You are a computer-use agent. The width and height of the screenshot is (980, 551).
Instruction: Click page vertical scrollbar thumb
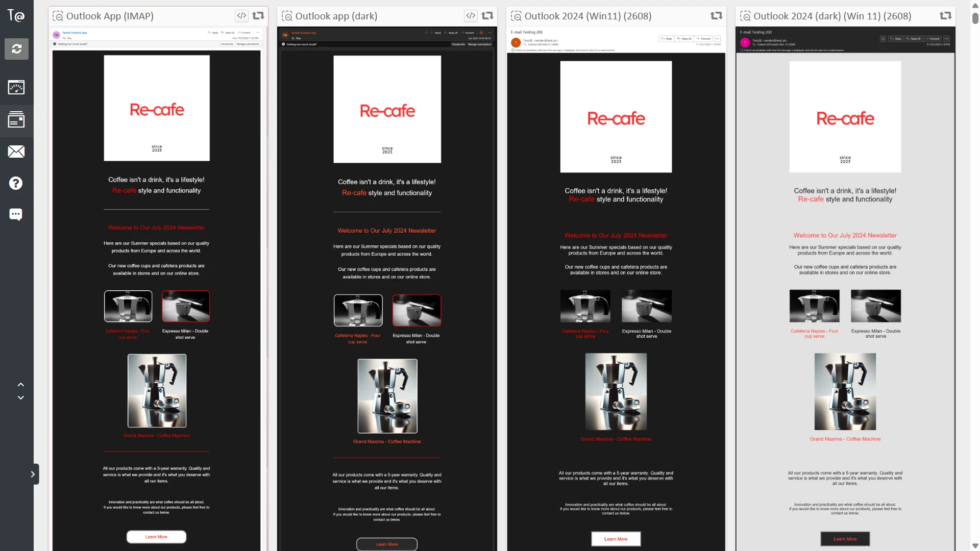[975, 17]
